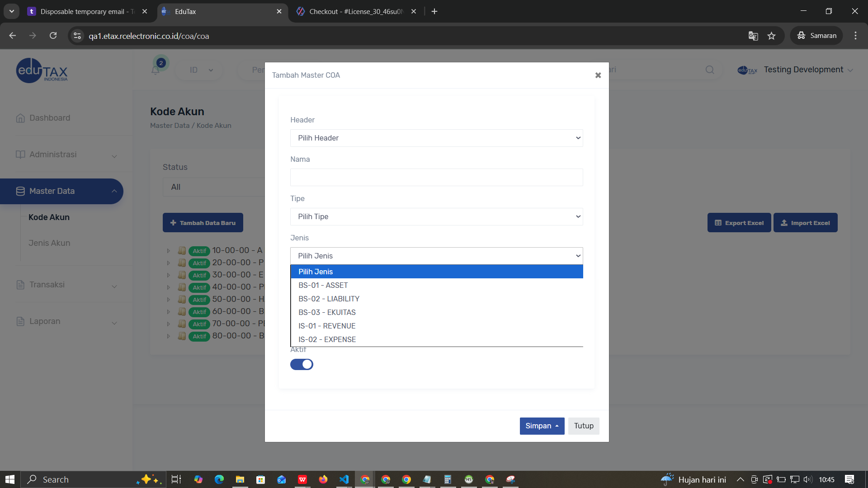The image size is (868, 488).
Task: Expand the 10-00-00 account tree node
Action: pos(169,250)
